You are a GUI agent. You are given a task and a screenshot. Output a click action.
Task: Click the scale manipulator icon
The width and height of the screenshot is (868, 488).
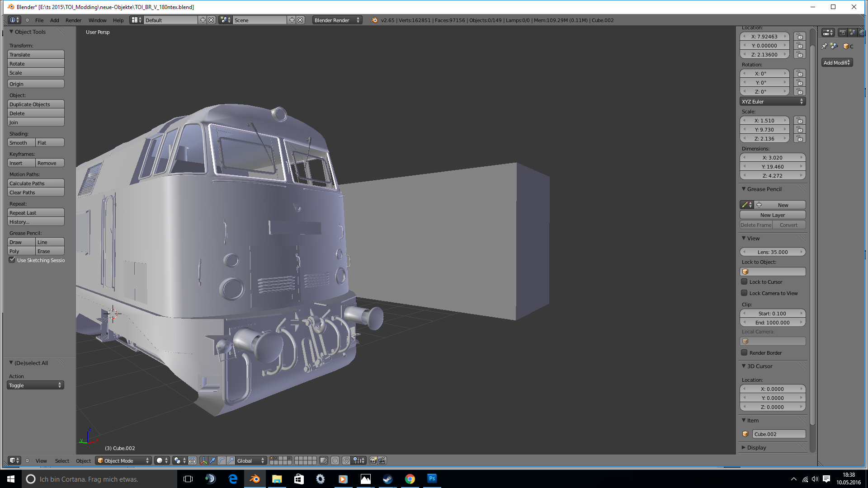(231, 460)
